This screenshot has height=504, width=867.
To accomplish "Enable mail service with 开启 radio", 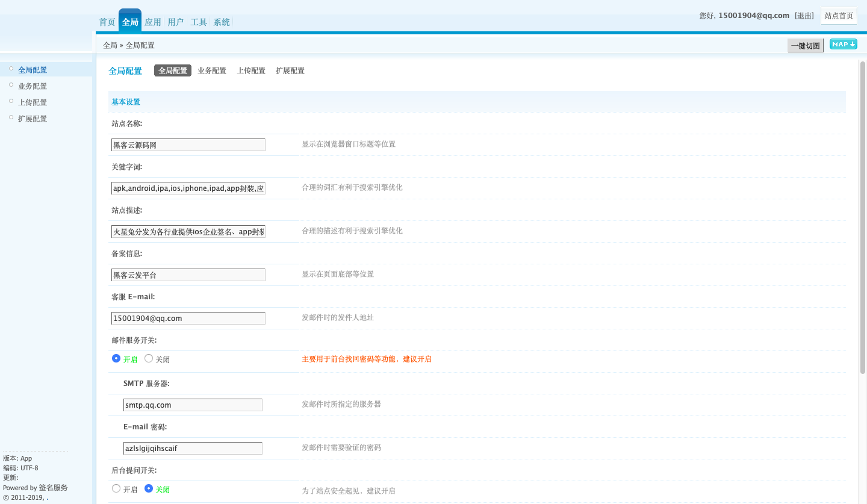I will (116, 358).
